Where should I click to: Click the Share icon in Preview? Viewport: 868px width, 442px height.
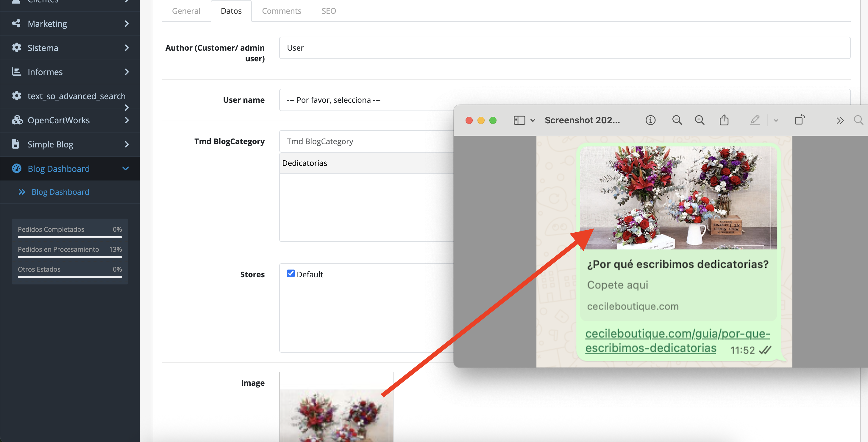[724, 120]
